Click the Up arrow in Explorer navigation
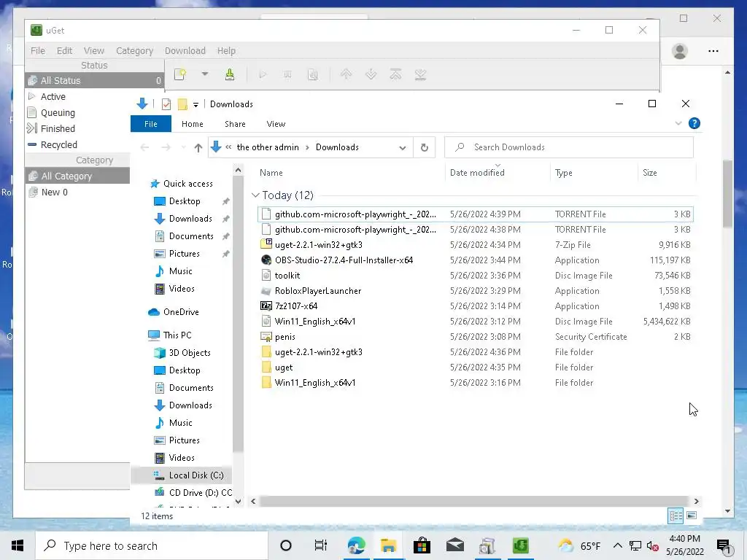The height and width of the screenshot is (560, 747). click(x=198, y=147)
